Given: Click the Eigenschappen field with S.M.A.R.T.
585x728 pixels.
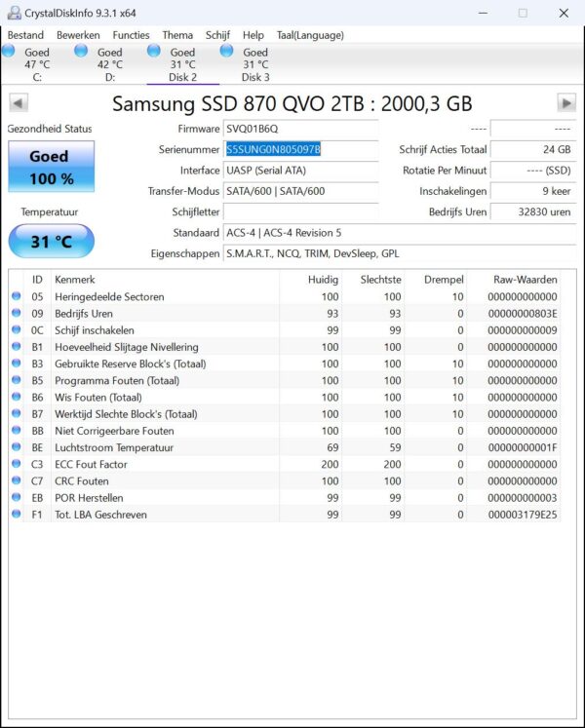Looking at the screenshot, I should pos(400,253).
